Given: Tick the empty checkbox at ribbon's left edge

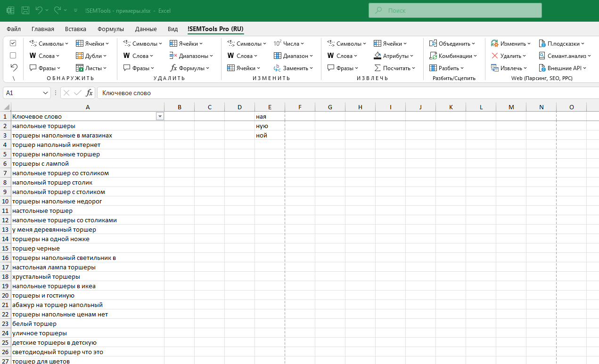Looking at the screenshot, I should (x=13, y=55).
